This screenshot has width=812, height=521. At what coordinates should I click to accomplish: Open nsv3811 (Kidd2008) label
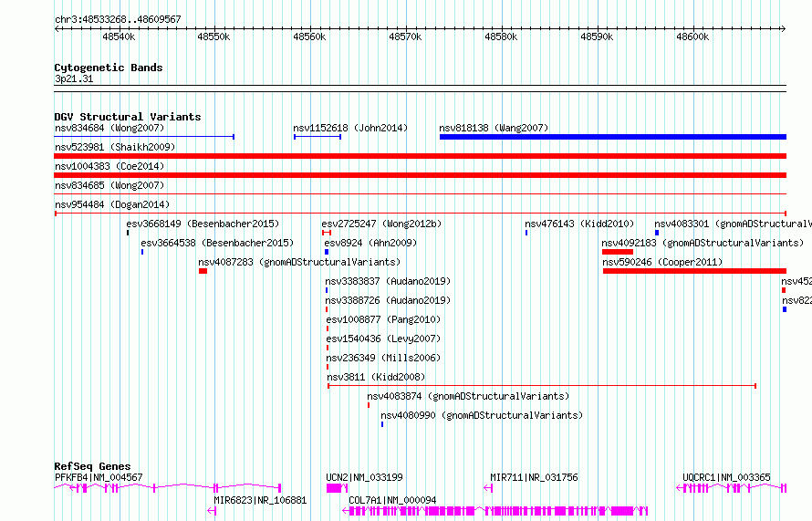tap(376, 377)
